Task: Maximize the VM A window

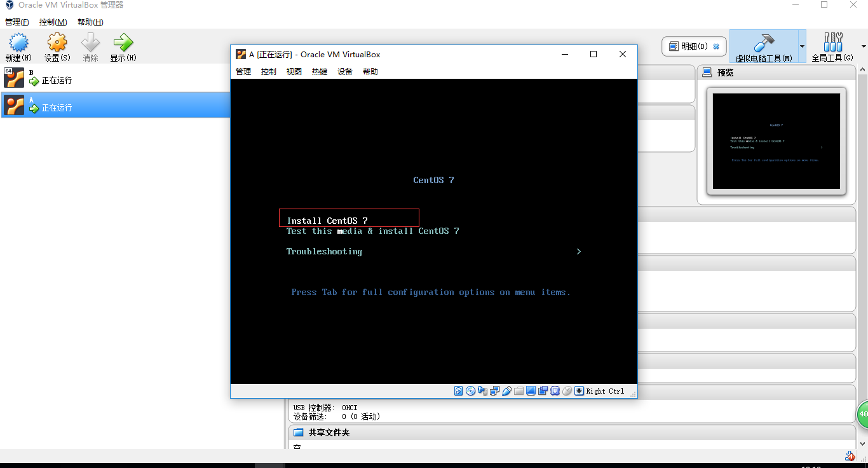Action: (x=593, y=54)
